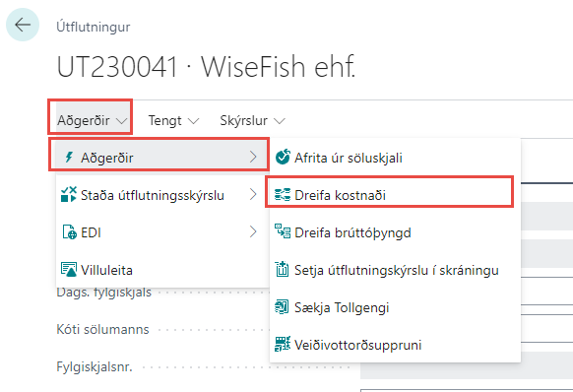Open the Tengt dropdown menu
573x392 pixels.
point(173,120)
